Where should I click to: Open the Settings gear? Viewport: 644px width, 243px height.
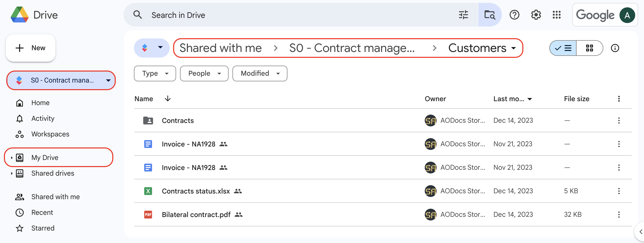point(536,15)
